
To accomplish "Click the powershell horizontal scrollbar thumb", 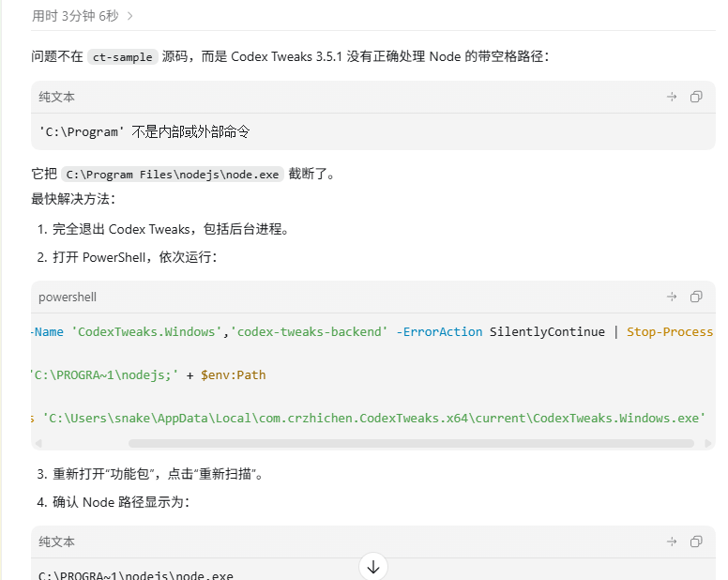I will 411,444.
